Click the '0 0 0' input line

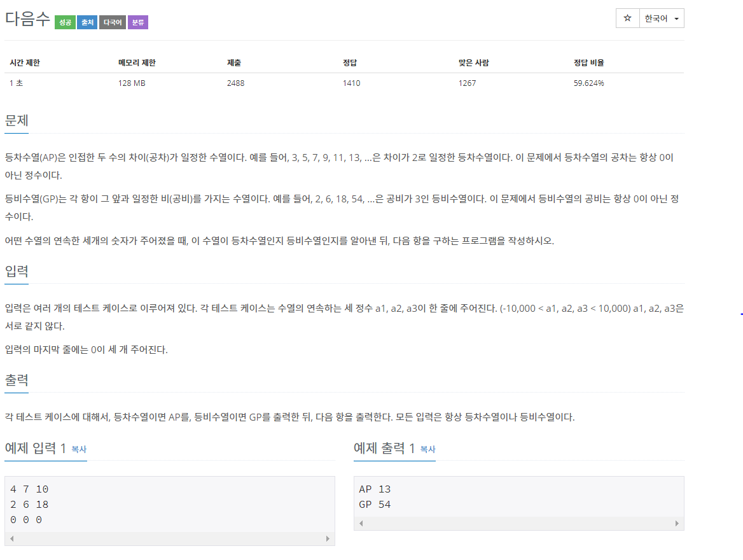pyautogui.click(x=26, y=520)
